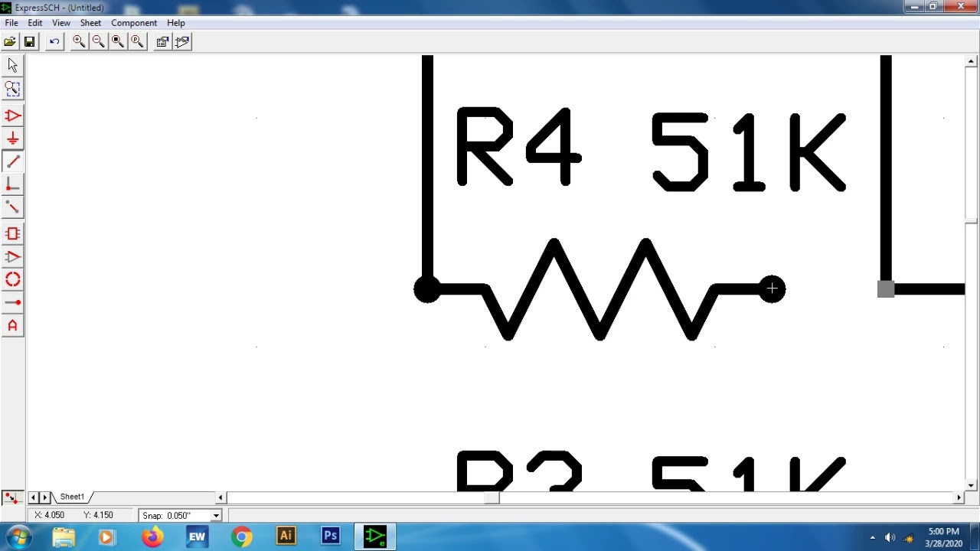The width and height of the screenshot is (980, 551).
Task: Click the vertical scrollbar up arrow
Action: [971, 61]
